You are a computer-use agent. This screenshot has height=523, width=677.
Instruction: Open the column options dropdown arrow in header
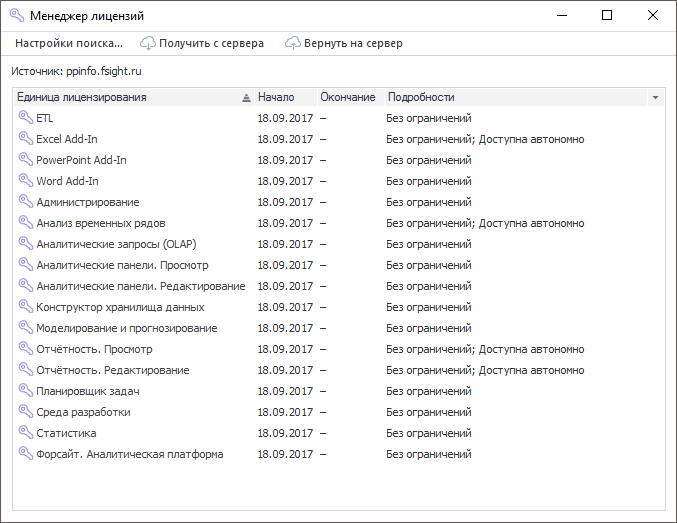pos(655,98)
